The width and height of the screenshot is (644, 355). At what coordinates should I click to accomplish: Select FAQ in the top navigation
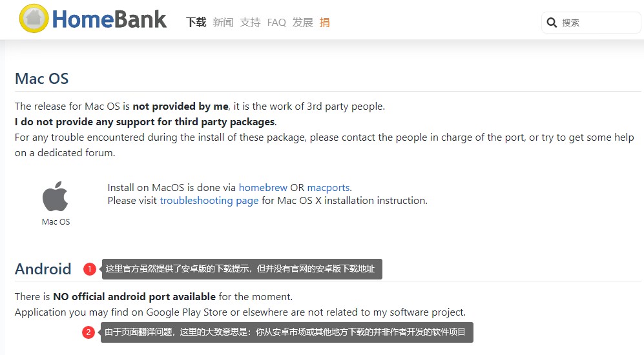276,23
